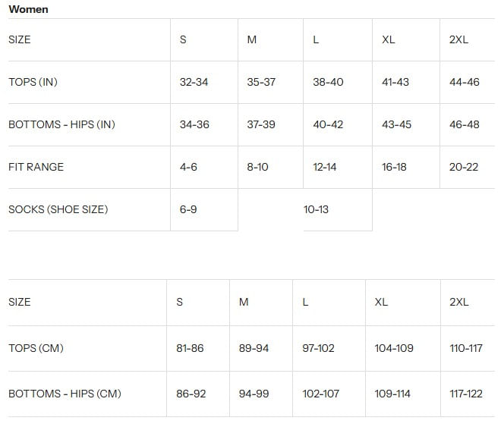Click the 117-122 centimeter hips cell
The width and height of the screenshot is (504, 430).
[466, 394]
